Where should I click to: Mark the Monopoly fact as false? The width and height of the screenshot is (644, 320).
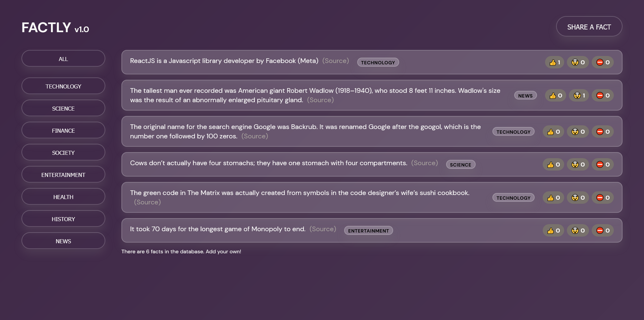[x=603, y=230]
